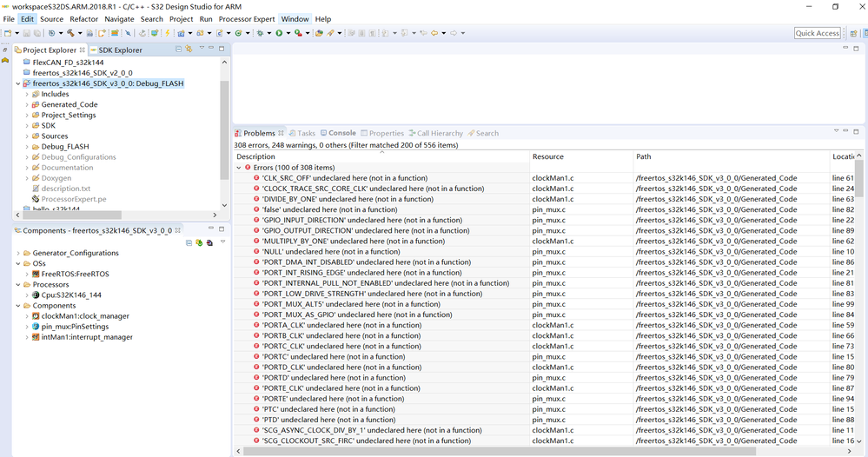Expand the Generated_Code folder
The width and height of the screenshot is (868, 457).
tap(27, 104)
